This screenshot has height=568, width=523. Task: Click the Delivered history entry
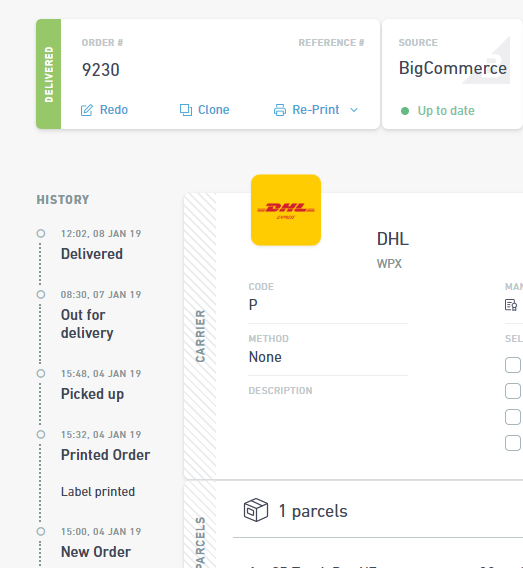tap(92, 254)
